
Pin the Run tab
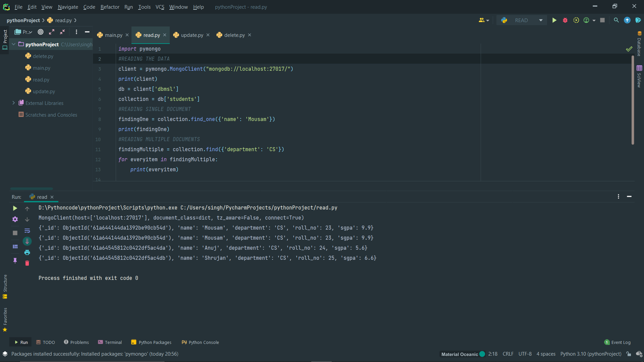coord(15,260)
